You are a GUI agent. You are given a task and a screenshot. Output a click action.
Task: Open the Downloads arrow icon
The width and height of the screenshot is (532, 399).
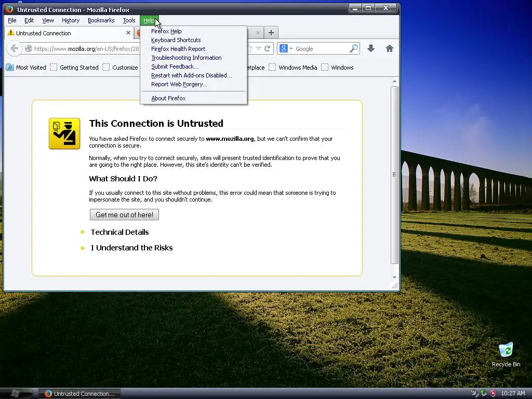371,48
